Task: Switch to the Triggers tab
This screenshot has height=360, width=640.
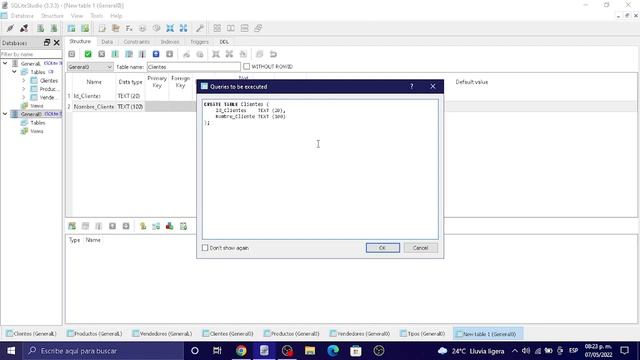Action: point(199,42)
